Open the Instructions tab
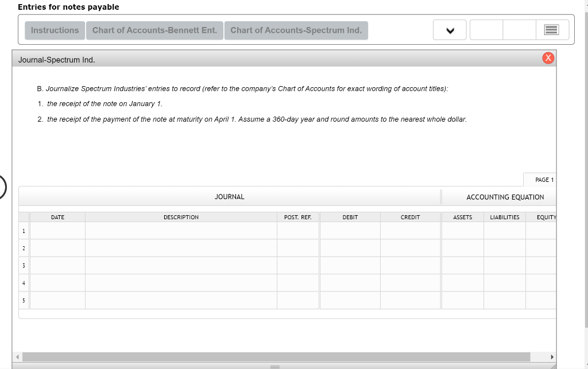The width and height of the screenshot is (588, 369). [55, 30]
